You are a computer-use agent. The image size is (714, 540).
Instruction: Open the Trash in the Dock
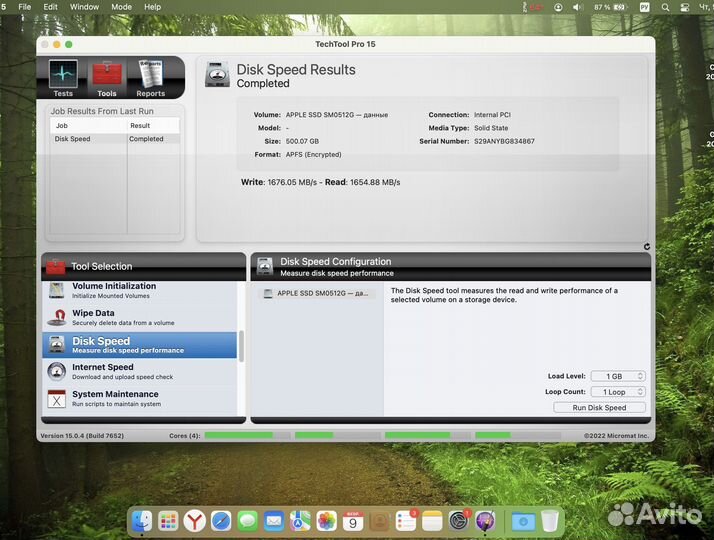[x=550, y=521]
